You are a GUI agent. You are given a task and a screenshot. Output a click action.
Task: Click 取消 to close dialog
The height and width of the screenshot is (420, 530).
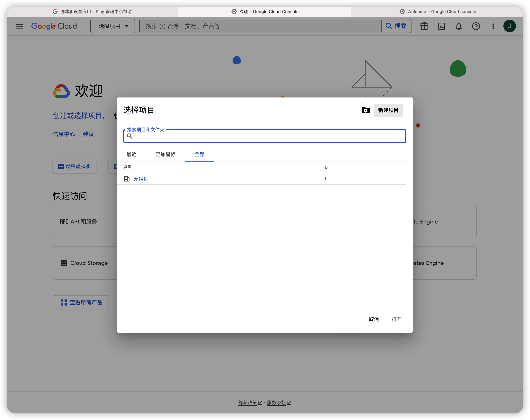[x=374, y=319]
